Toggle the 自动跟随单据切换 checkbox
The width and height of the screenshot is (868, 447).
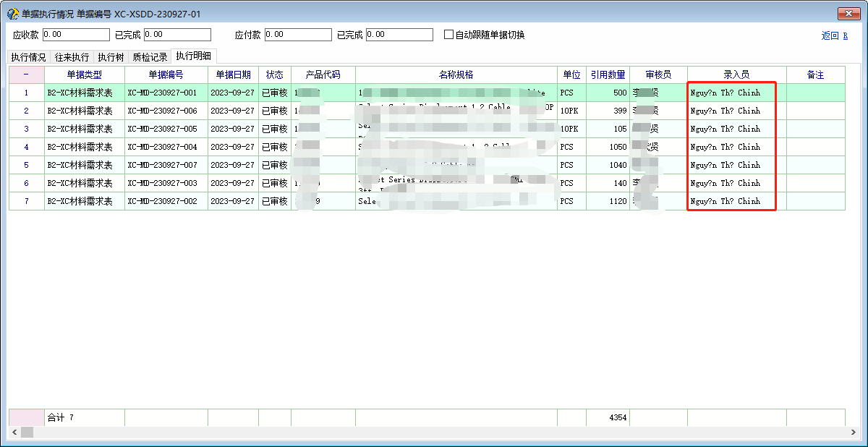tap(448, 35)
